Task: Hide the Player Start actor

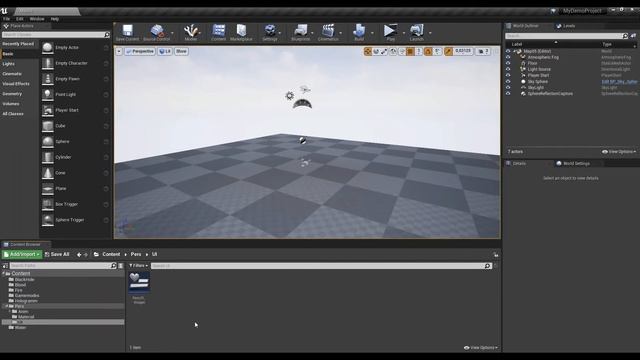Action: click(x=508, y=76)
